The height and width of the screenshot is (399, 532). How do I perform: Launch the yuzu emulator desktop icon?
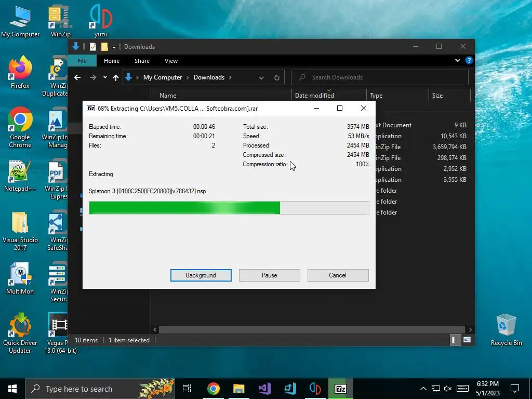point(100,21)
